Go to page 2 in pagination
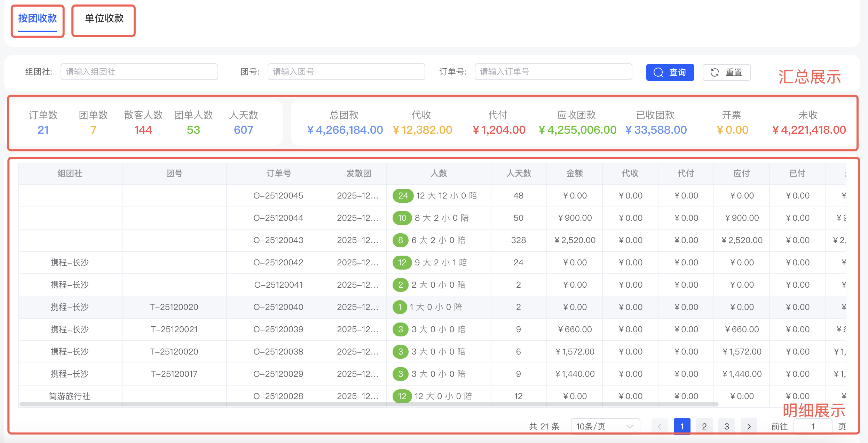868x443 pixels. [x=704, y=426]
